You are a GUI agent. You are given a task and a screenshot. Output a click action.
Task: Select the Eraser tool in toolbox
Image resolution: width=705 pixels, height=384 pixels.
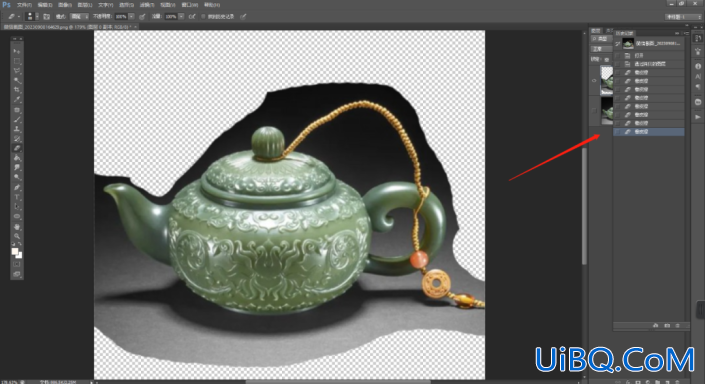[x=17, y=148]
